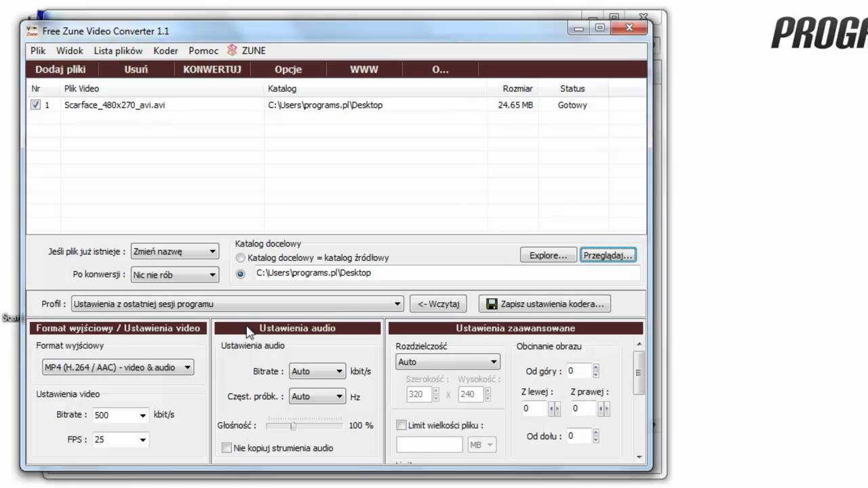The image size is (868, 488).
Task: Click the Zune icon in the menu bar
Action: pos(232,50)
